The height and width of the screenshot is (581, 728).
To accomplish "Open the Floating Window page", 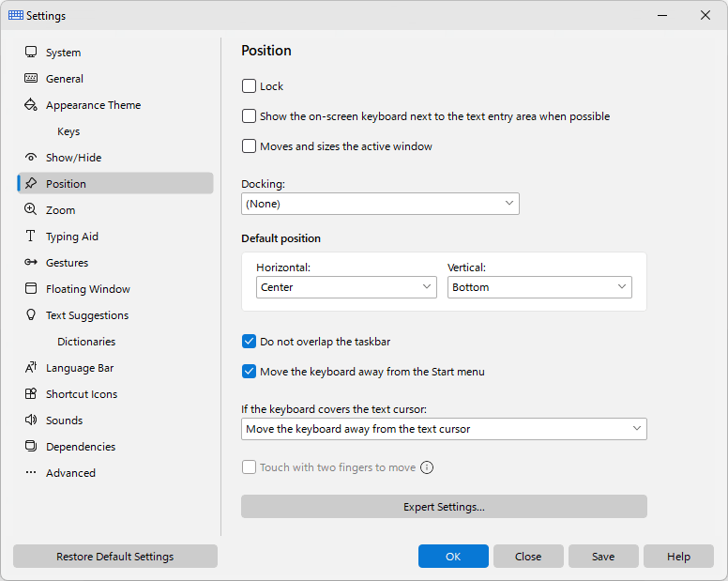I will (115, 289).
